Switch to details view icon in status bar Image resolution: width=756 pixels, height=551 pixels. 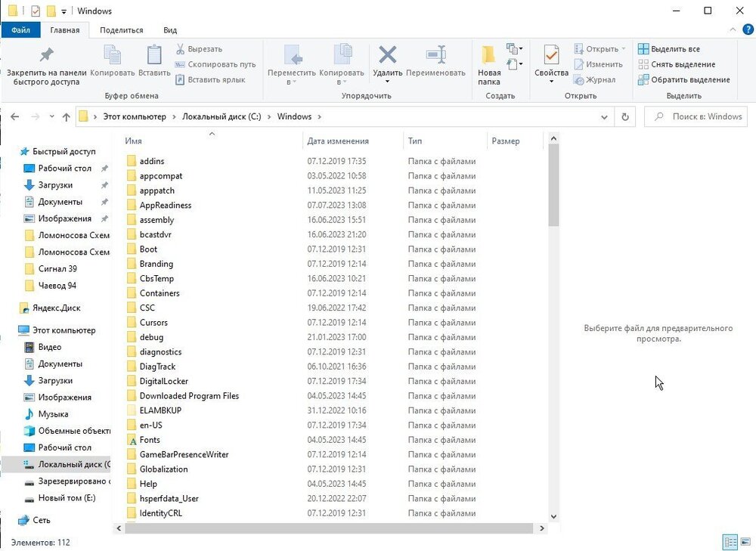(730, 542)
